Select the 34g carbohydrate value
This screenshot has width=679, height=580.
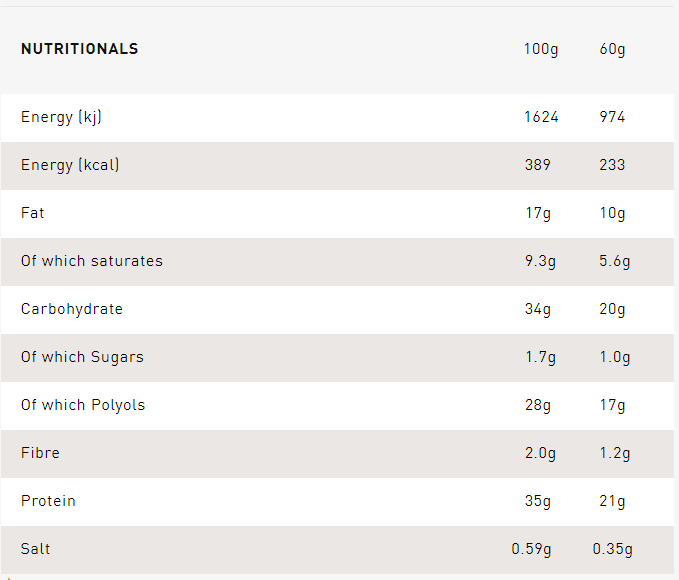537,309
